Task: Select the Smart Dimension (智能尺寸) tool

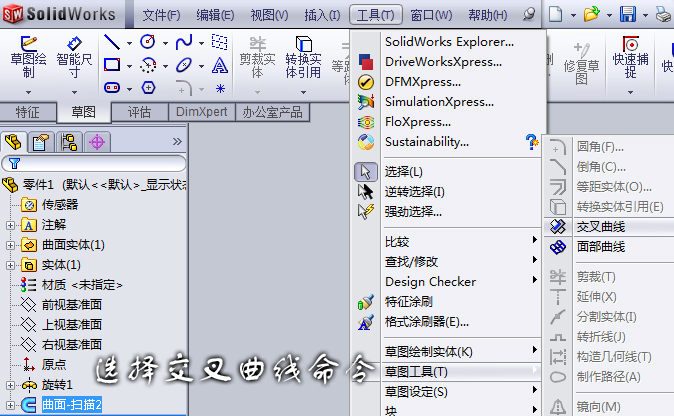Action: [x=74, y=56]
